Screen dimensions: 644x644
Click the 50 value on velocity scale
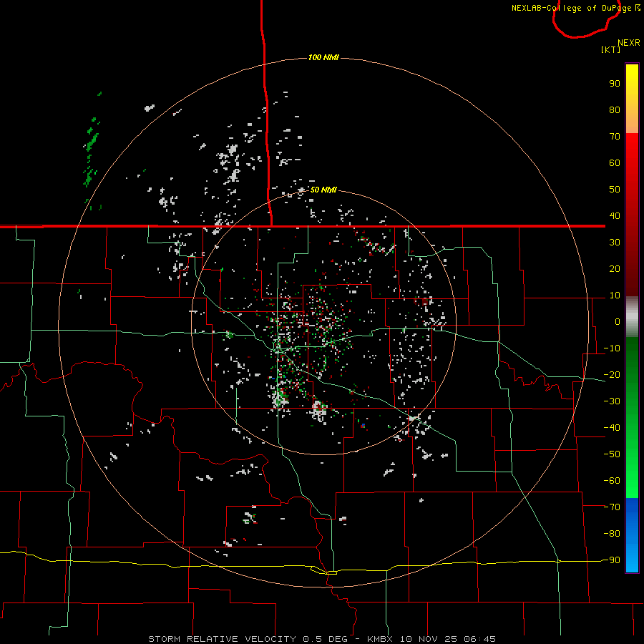pyautogui.click(x=615, y=190)
